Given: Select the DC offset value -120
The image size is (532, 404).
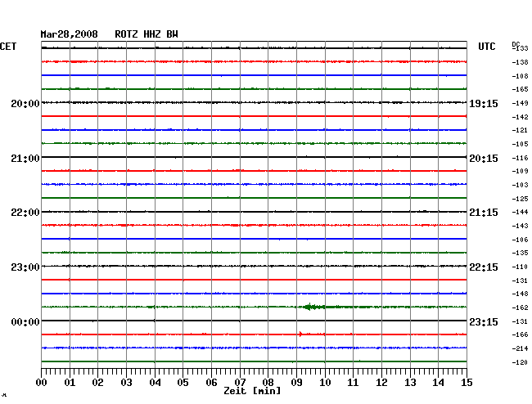Looking at the screenshot, I should point(520,362).
